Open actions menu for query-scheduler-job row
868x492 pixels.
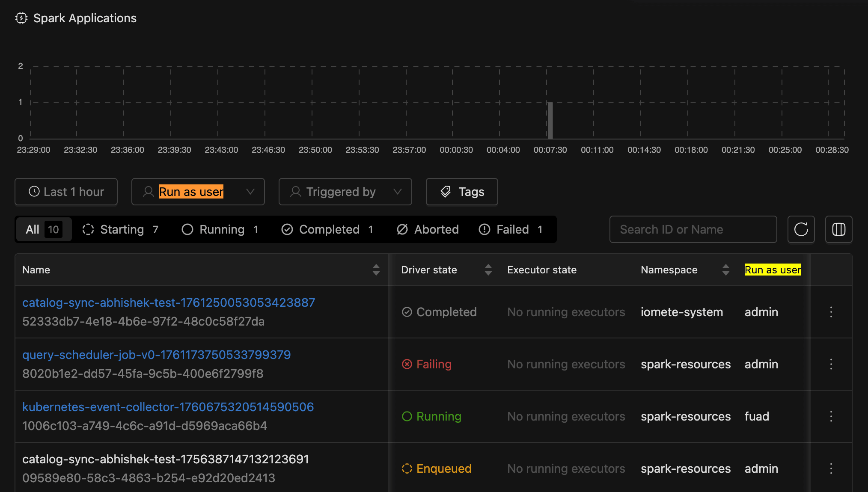pos(831,364)
